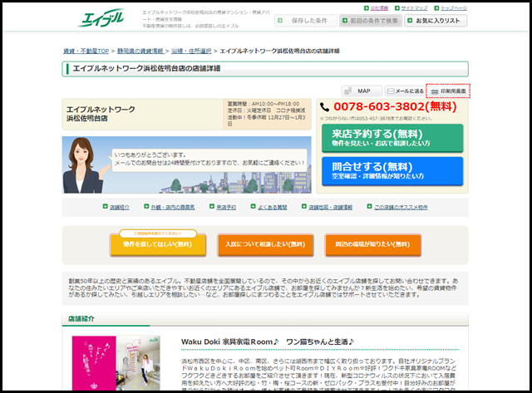Click green arrow icon beside よくある質問
The width and height of the screenshot is (532, 393).
253,207
